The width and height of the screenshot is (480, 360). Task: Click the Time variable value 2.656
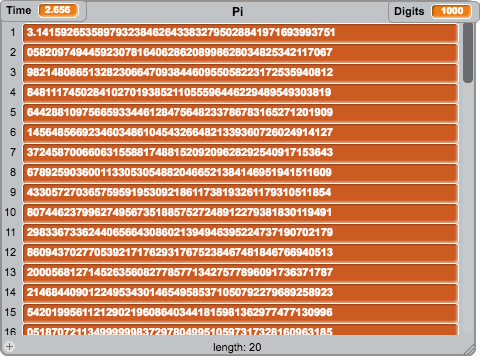tap(58, 10)
